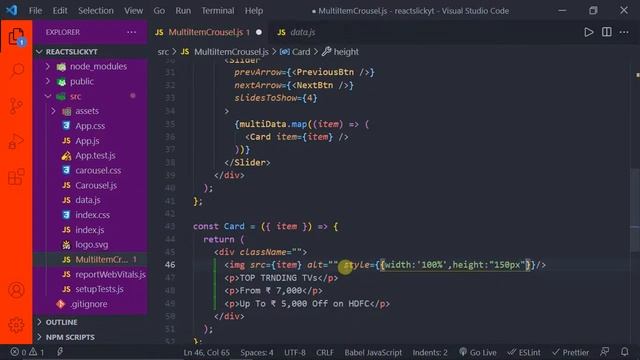
Task: Click the Run code play icon
Action: pos(588,32)
